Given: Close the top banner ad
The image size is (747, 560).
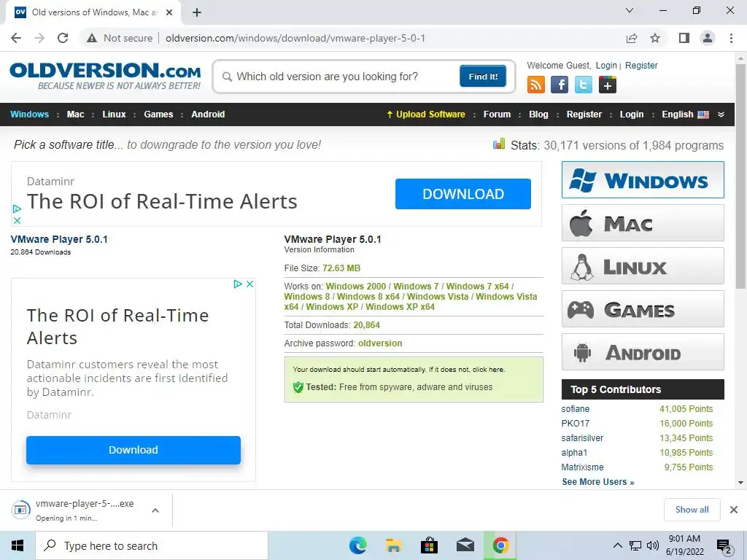Looking at the screenshot, I should (x=17, y=220).
